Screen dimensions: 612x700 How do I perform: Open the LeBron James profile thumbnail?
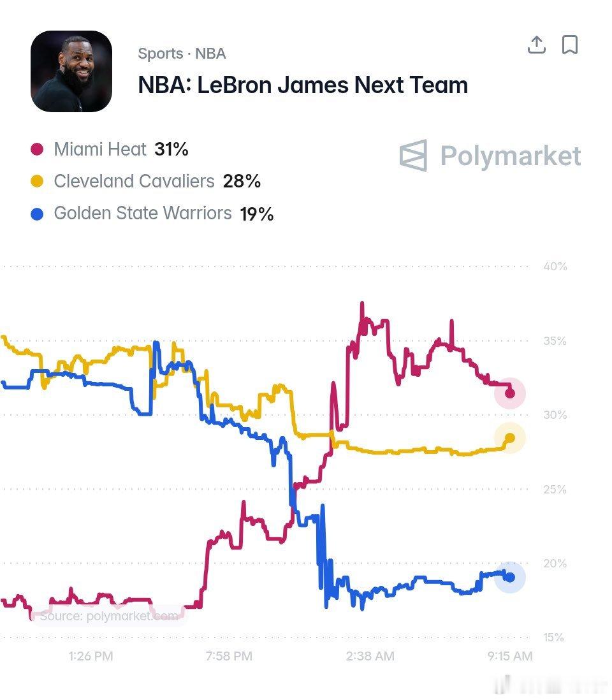[71, 71]
